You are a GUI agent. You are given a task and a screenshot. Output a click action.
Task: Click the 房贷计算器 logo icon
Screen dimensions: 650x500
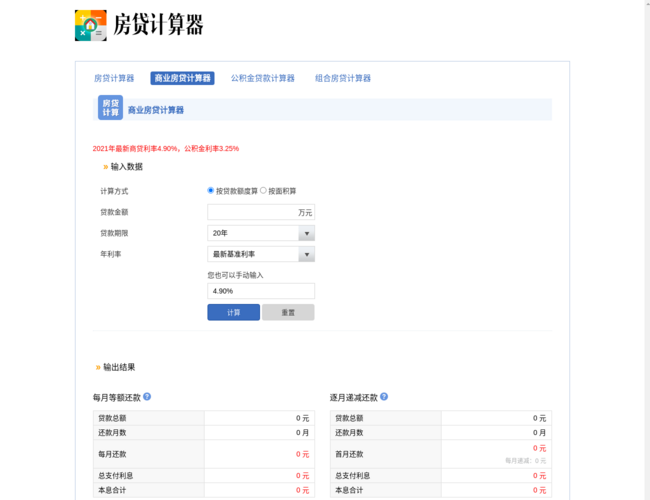pos(90,25)
